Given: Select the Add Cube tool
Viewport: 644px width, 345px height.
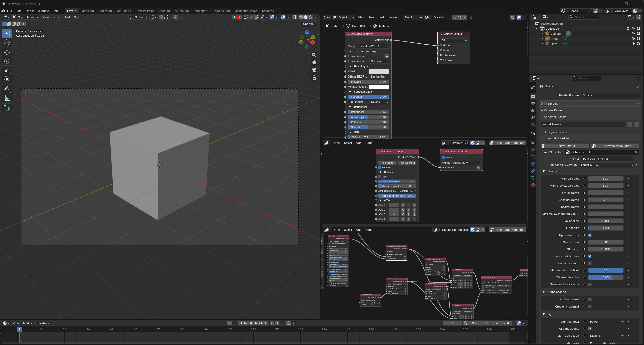Looking at the screenshot, I should pos(7,108).
